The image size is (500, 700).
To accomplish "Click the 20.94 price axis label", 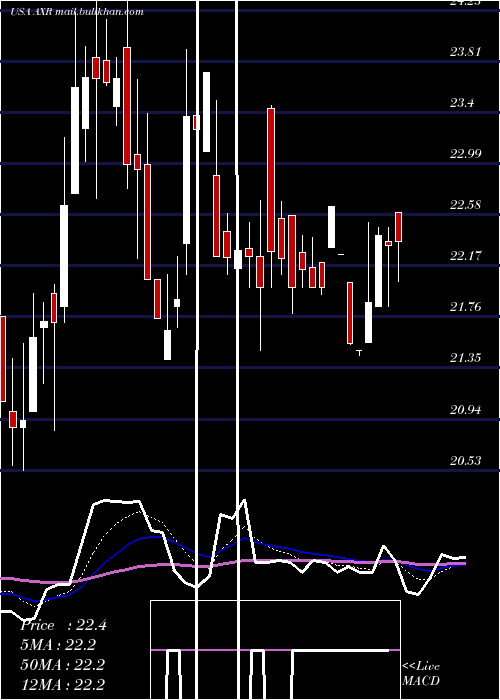I will [x=465, y=410].
